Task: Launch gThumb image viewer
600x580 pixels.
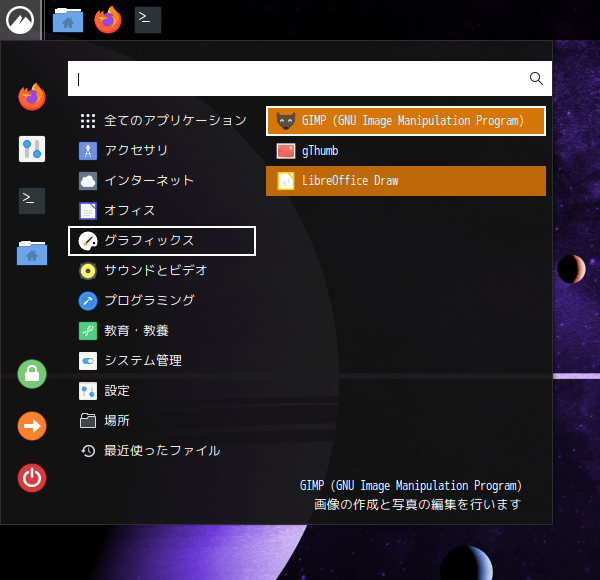Action: click(x=406, y=151)
